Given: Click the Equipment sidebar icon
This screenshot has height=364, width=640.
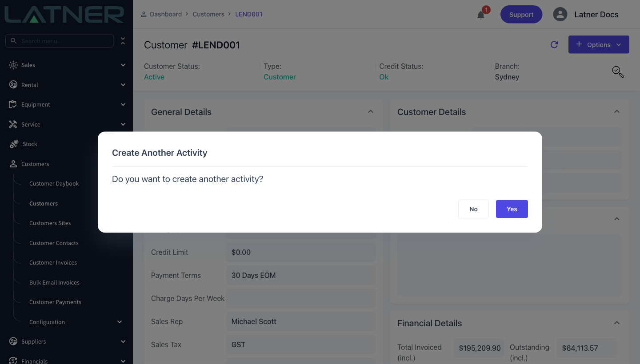Looking at the screenshot, I should point(13,104).
